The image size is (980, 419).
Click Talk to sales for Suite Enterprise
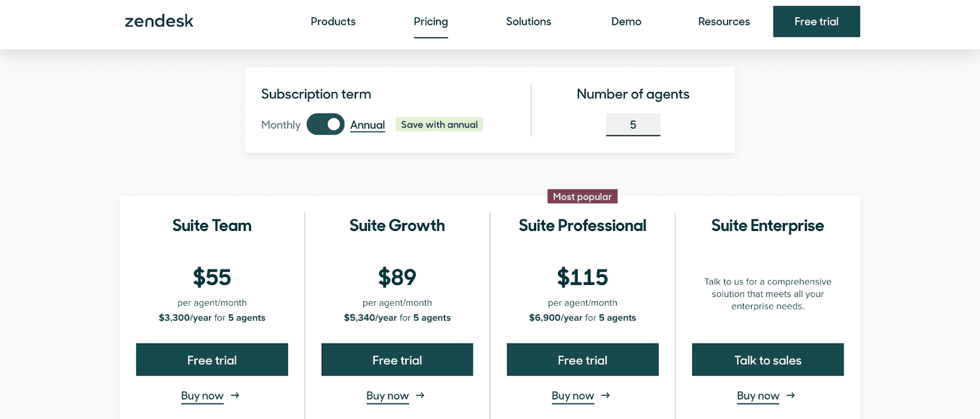(x=767, y=360)
